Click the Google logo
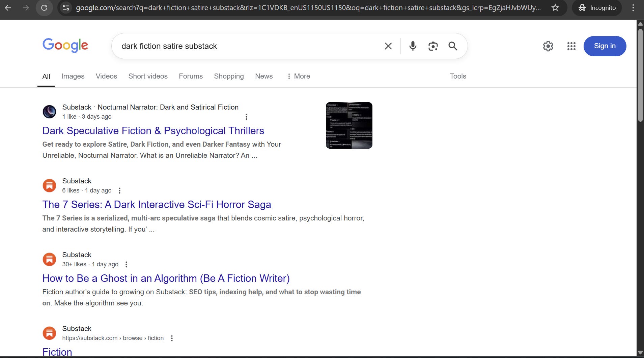Viewport: 644px width, 358px height. (x=65, y=46)
